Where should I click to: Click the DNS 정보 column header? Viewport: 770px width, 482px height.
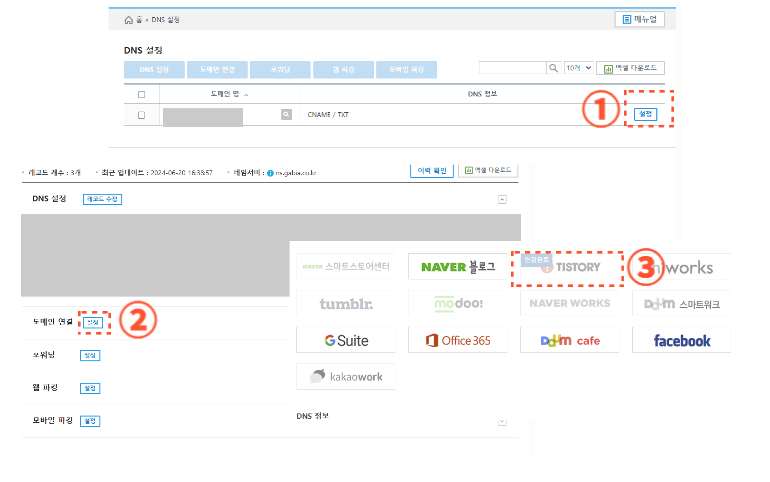click(482, 94)
